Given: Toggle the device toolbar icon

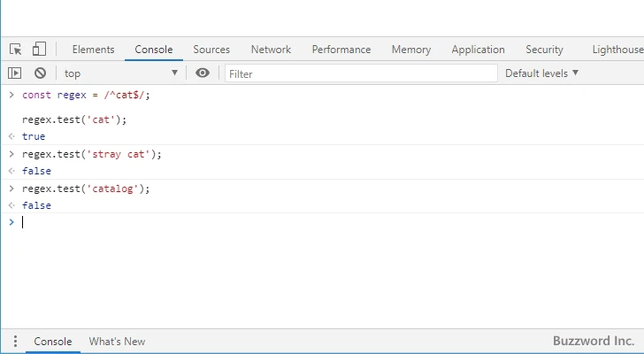Looking at the screenshot, I should tap(39, 50).
